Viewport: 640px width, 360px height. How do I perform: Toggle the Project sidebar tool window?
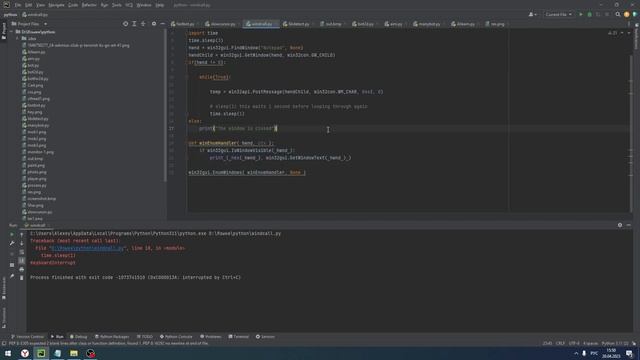pyautogui.click(x=4, y=31)
